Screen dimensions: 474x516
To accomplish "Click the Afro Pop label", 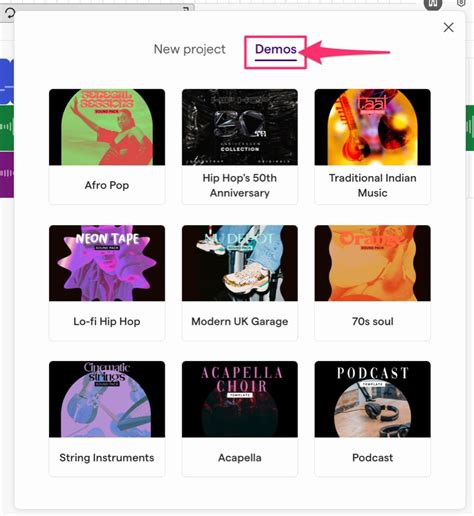I will (107, 185).
